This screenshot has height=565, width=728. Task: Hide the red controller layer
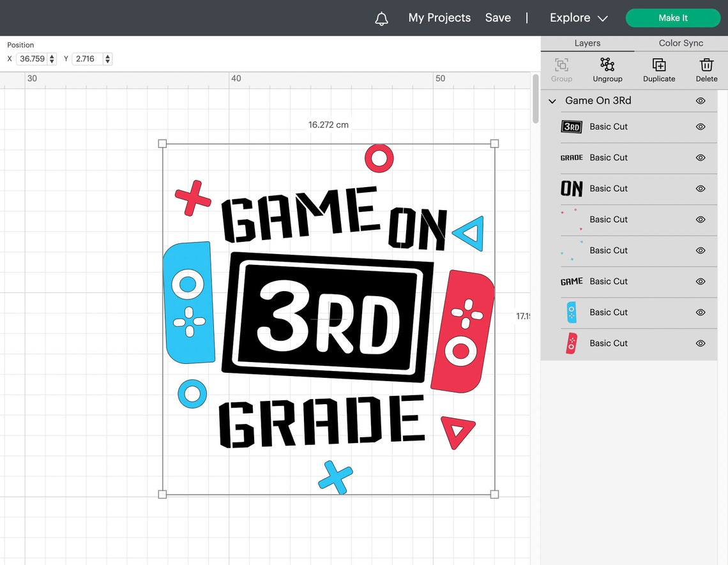(x=700, y=343)
